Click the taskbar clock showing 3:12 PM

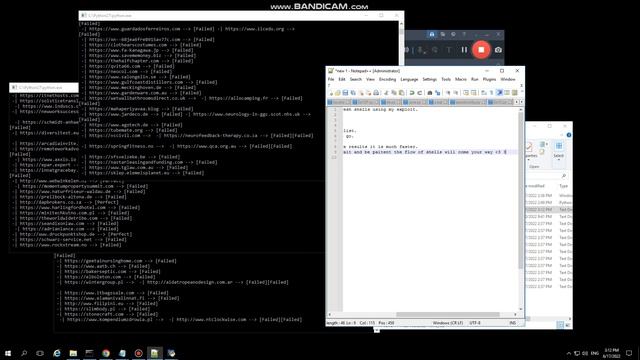612,353
